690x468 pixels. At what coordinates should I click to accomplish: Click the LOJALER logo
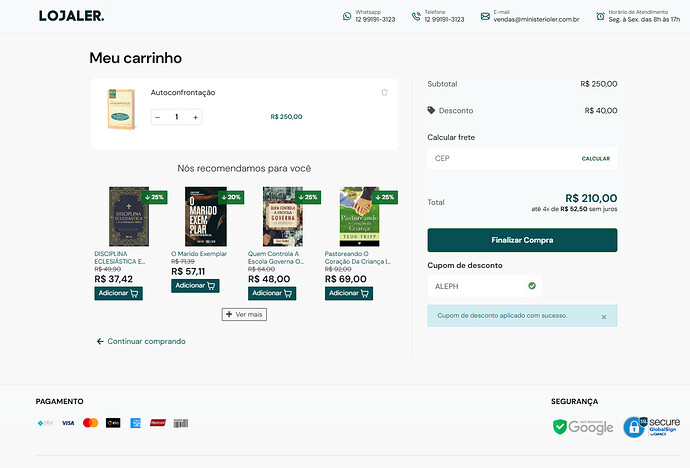(x=71, y=16)
